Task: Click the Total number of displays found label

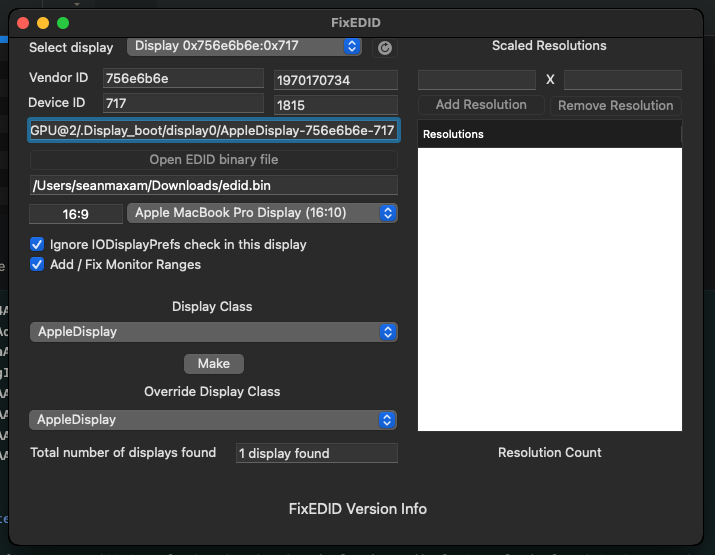Action: point(123,453)
